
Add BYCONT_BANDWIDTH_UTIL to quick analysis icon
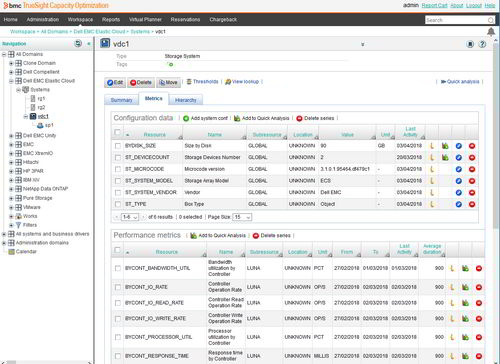[465, 268]
